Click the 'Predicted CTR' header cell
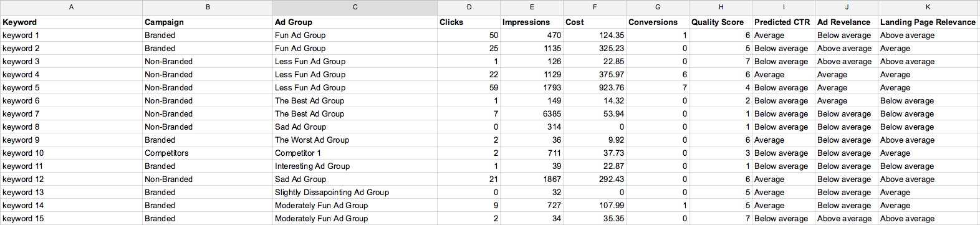 pyautogui.click(x=784, y=22)
